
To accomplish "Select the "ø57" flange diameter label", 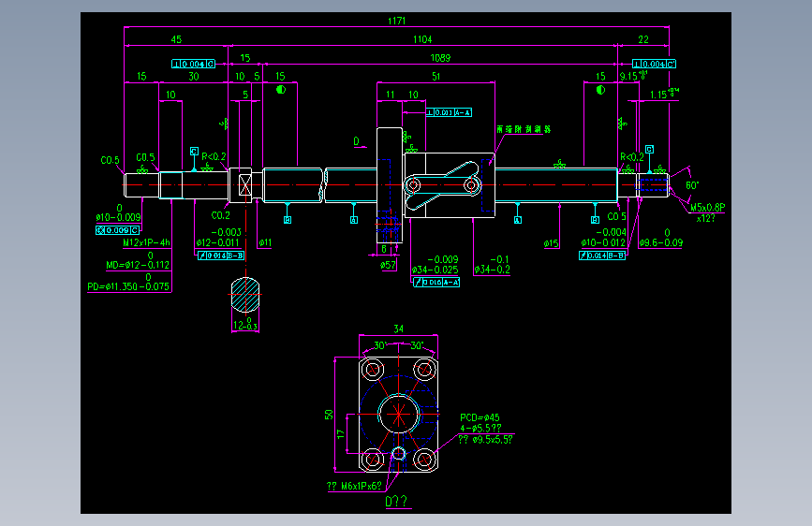I will [x=388, y=265].
